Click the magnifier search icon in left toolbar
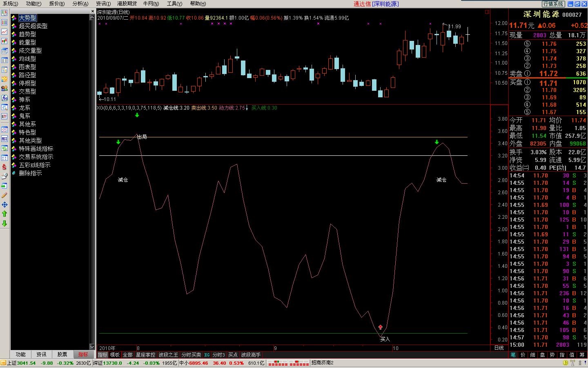This screenshot has height=368, width=588. [4, 107]
